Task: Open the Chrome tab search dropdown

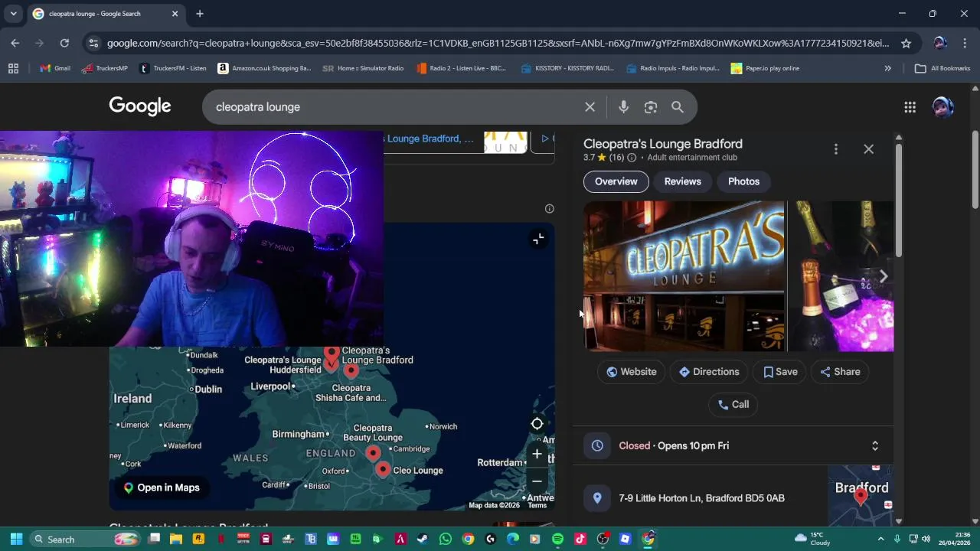Action: [x=13, y=14]
